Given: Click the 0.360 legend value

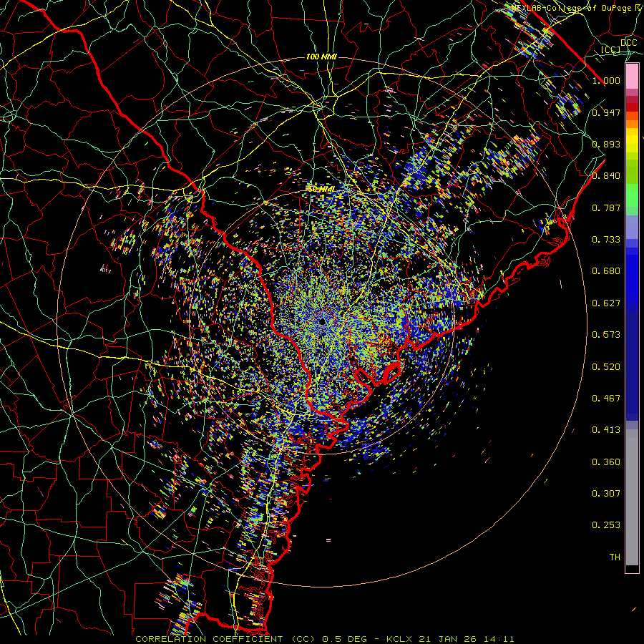Looking at the screenshot, I should point(606,462).
